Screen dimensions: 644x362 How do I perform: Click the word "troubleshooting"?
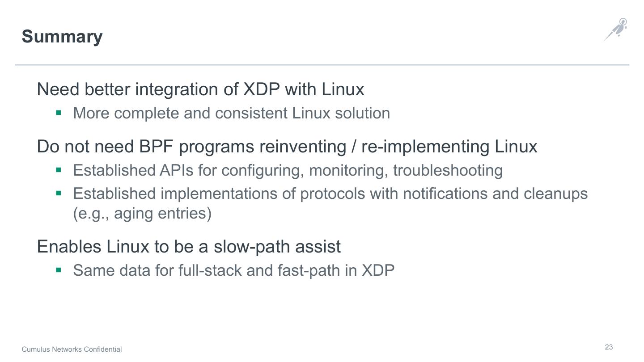[448, 170]
